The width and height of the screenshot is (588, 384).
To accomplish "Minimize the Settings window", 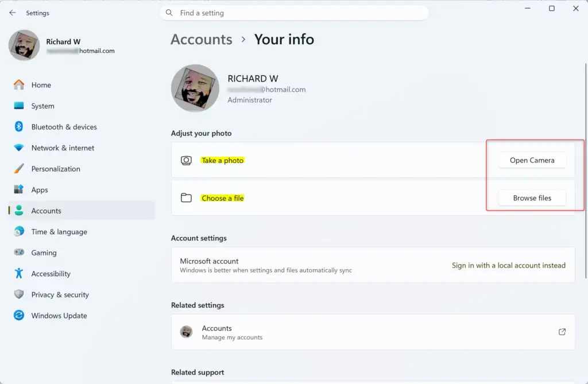I will (527, 8).
